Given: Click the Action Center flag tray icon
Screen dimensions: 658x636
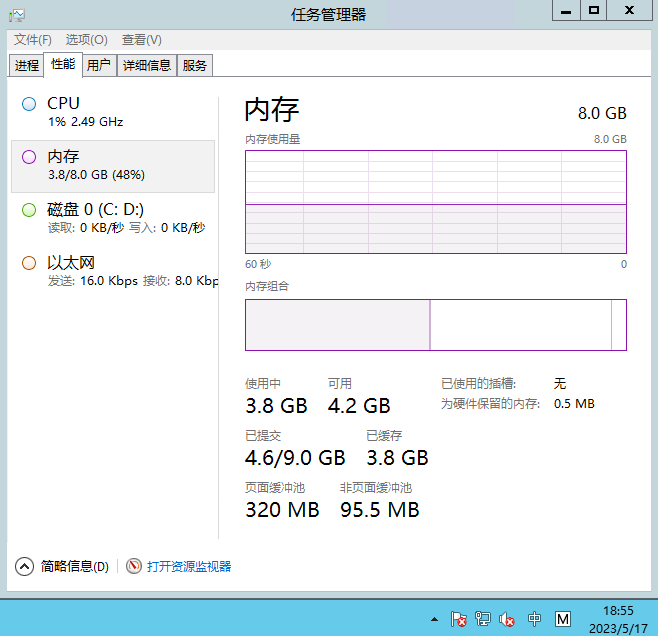Looking at the screenshot, I should tap(459, 620).
